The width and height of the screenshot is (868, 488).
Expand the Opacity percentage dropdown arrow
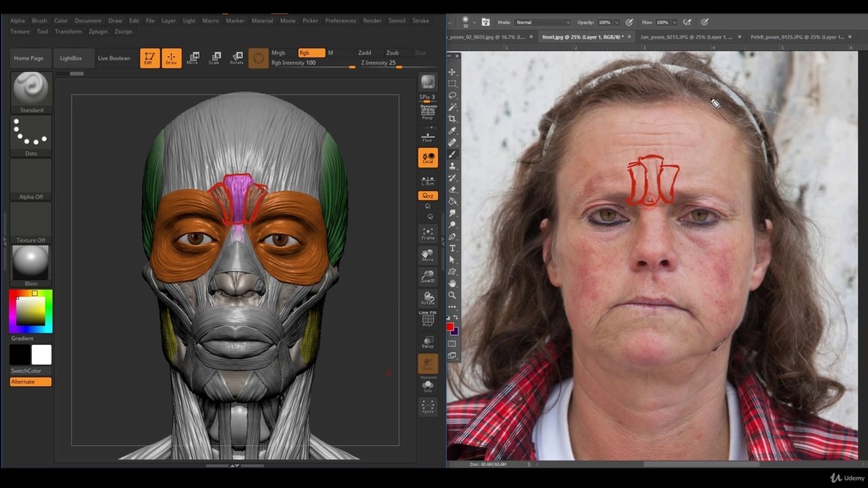(616, 22)
